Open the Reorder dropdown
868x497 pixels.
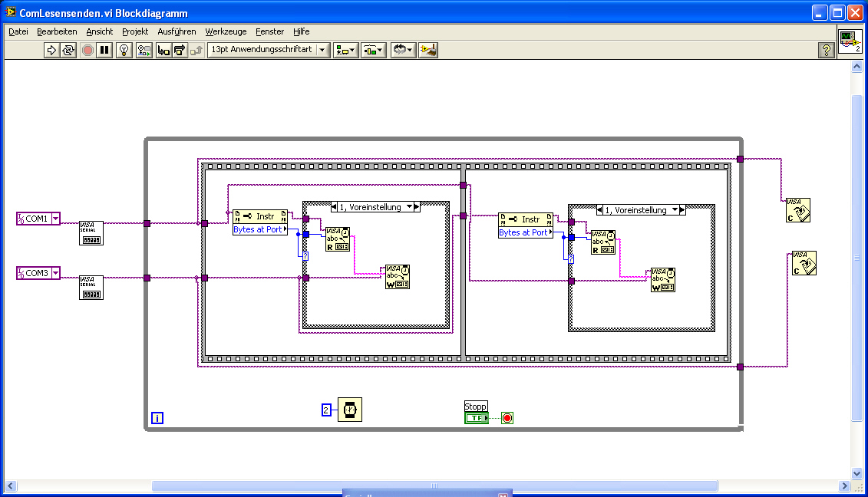(x=403, y=51)
